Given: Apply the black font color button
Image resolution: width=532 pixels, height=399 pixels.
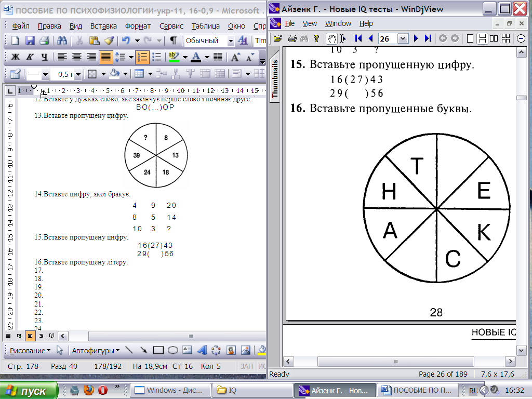Looking at the screenshot, I should (x=196, y=57).
